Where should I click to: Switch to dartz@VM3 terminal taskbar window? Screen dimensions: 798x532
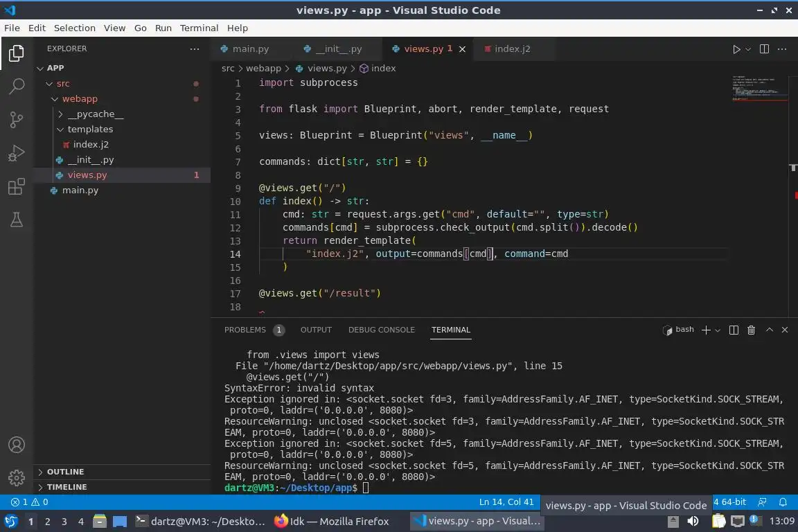200,522
